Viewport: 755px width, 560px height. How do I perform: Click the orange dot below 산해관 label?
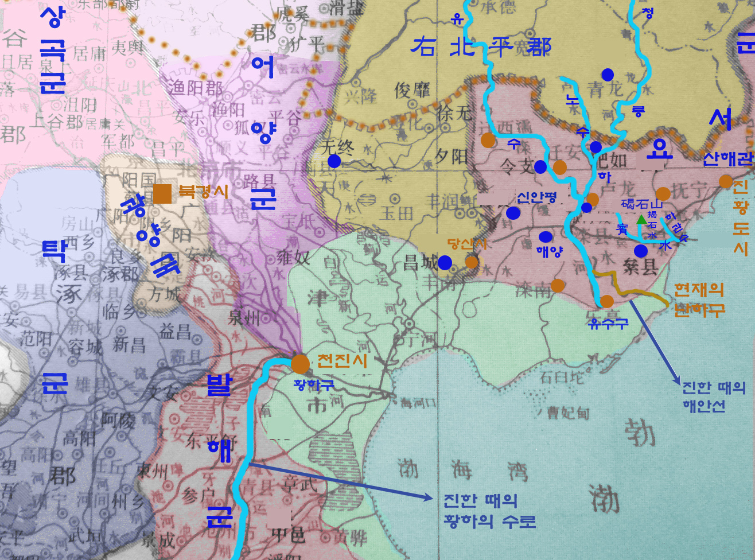coord(726,181)
